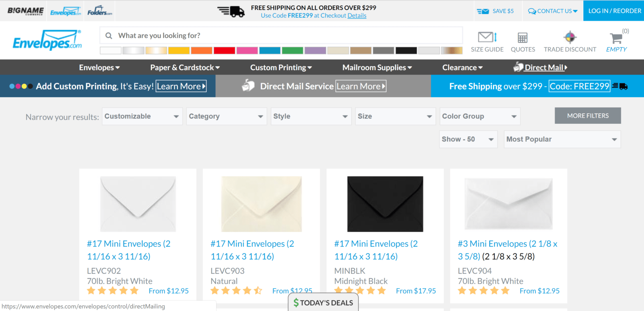Screen dimensions: 644x311
Task: Open the Midnight Black envelope thumbnail
Action: [x=385, y=204]
